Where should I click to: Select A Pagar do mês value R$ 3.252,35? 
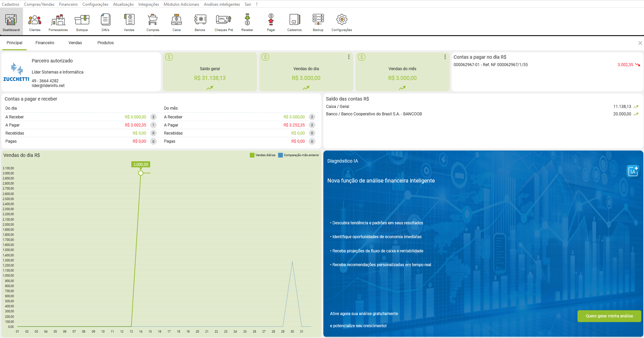coord(294,125)
